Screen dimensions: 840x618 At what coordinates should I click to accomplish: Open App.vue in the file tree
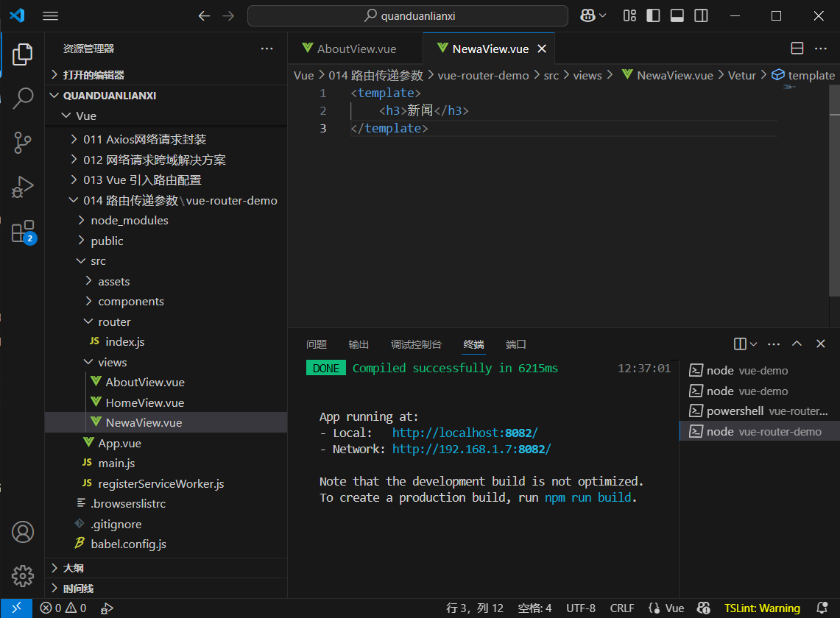(166, 444)
